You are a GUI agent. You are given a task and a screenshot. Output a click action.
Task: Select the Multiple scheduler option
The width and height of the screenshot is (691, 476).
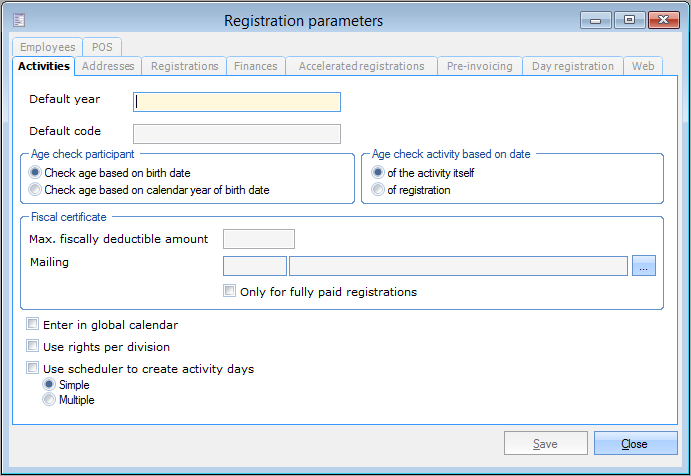click(48, 400)
